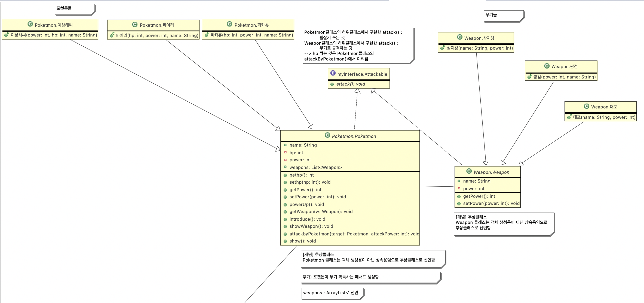Select the Weapon 추상클래스 concept note
This screenshot has height=303, width=644.
click(x=504, y=225)
